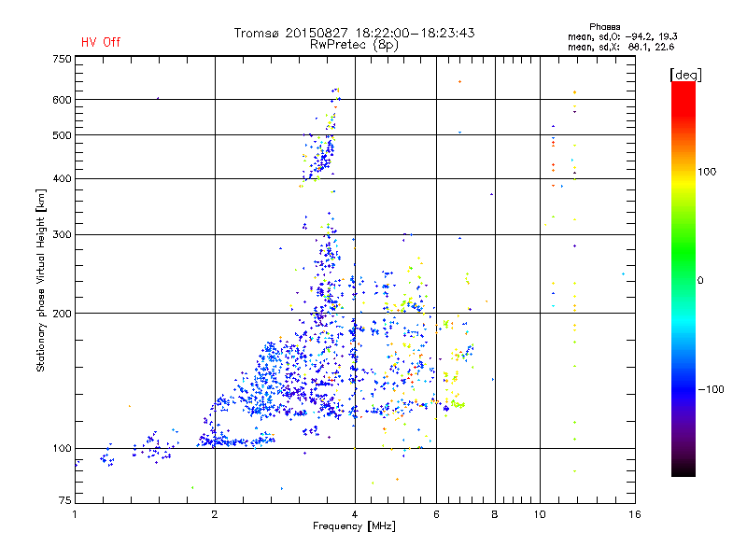
Task: Click the x-axis tick label '2'
Action: tap(215, 514)
